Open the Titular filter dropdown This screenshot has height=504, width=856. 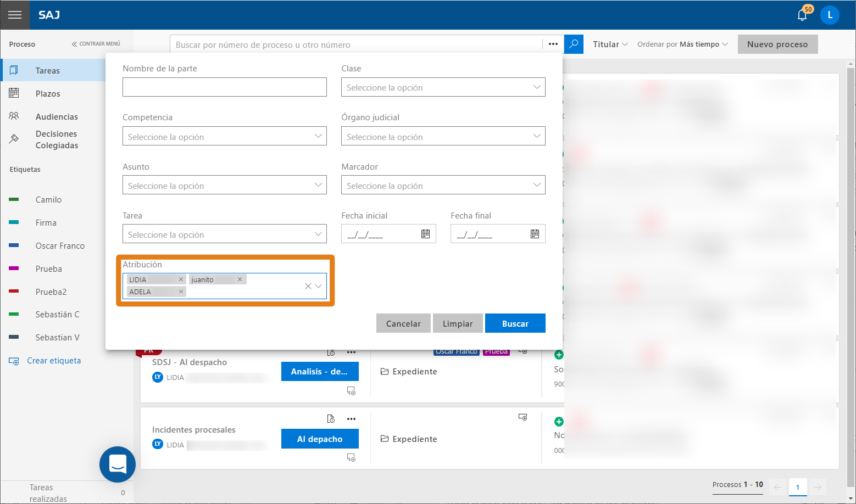610,44
